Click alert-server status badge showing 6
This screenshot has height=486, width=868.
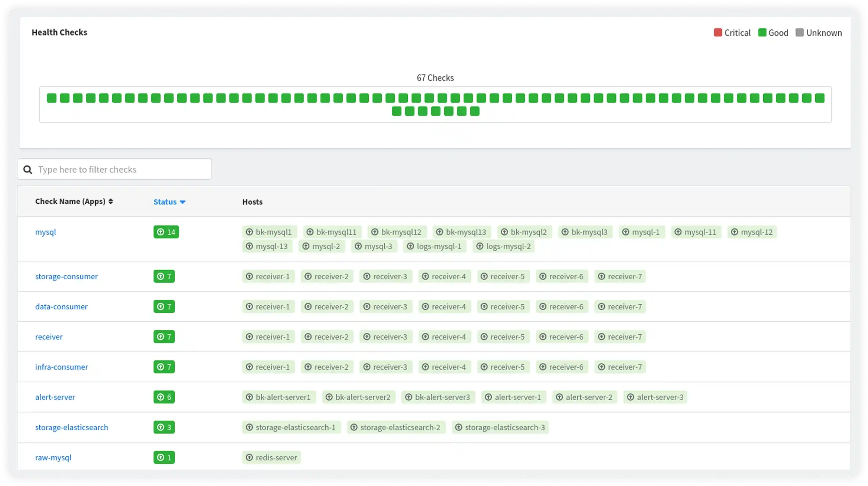[x=164, y=397]
